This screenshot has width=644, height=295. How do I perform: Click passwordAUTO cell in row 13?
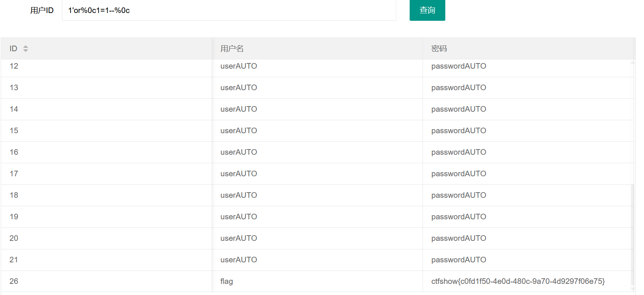point(458,88)
